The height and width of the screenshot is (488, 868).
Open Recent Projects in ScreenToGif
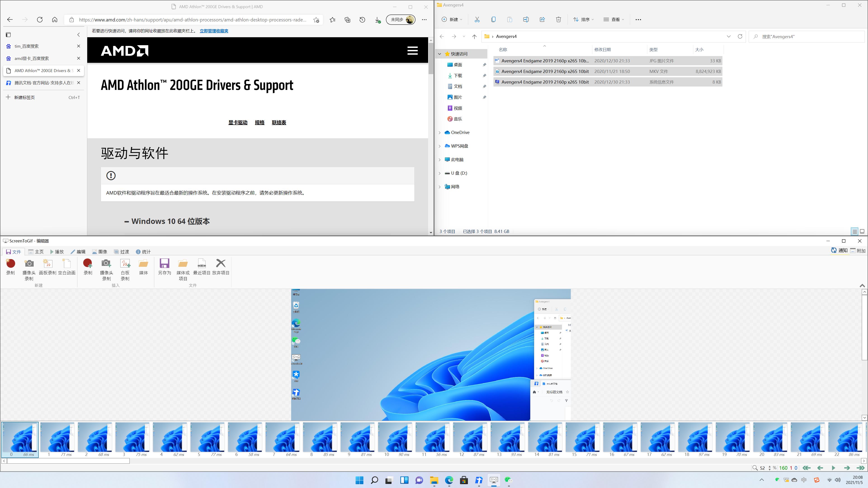[x=201, y=263]
